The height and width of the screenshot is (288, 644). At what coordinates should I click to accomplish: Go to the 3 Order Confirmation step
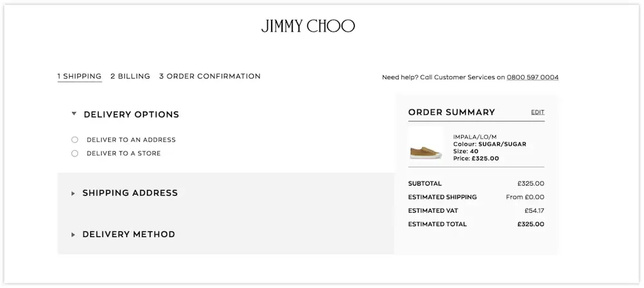[x=210, y=77]
